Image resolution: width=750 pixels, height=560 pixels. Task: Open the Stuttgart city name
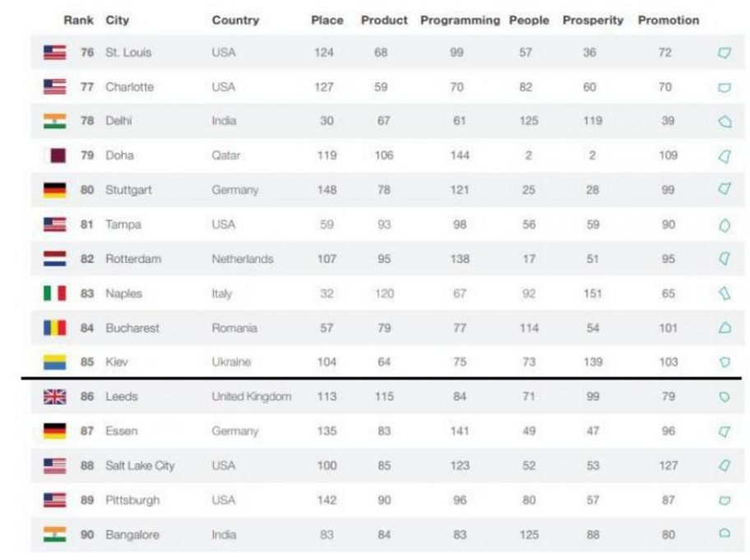tap(128, 190)
